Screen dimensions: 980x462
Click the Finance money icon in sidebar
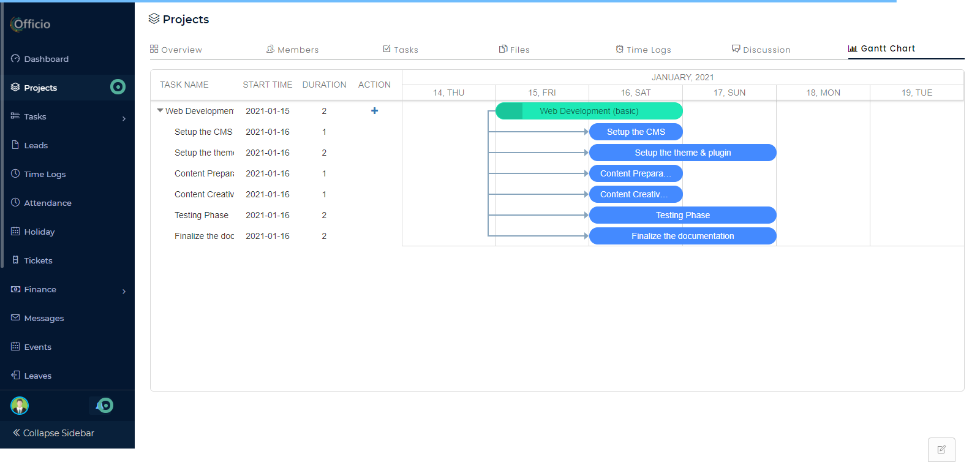[15, 289]
